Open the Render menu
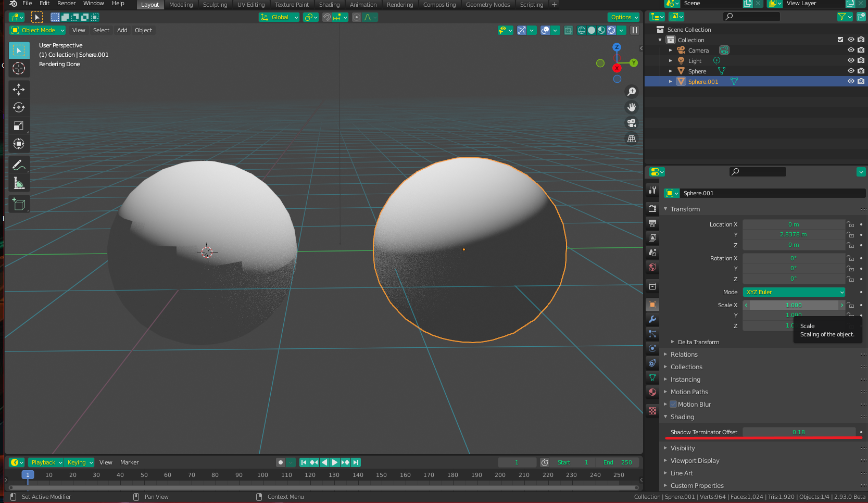868x503 pixels. pos(66,4)
